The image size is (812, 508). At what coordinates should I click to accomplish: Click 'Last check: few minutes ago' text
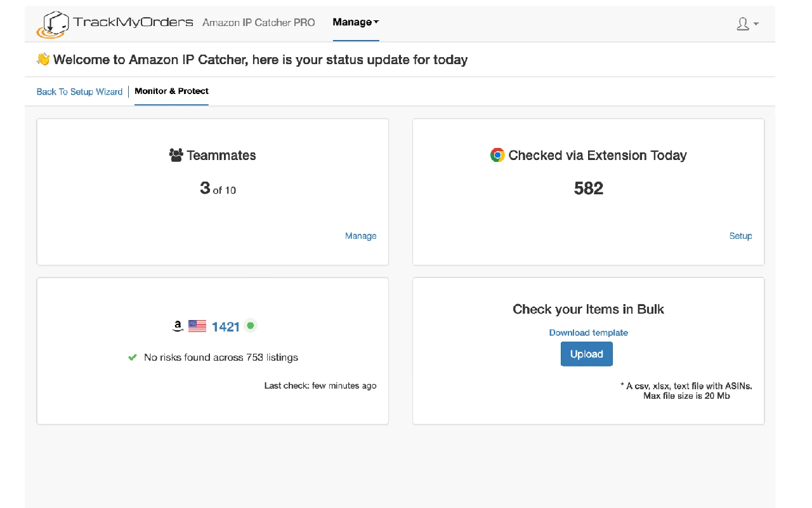(x=320, y=385)
